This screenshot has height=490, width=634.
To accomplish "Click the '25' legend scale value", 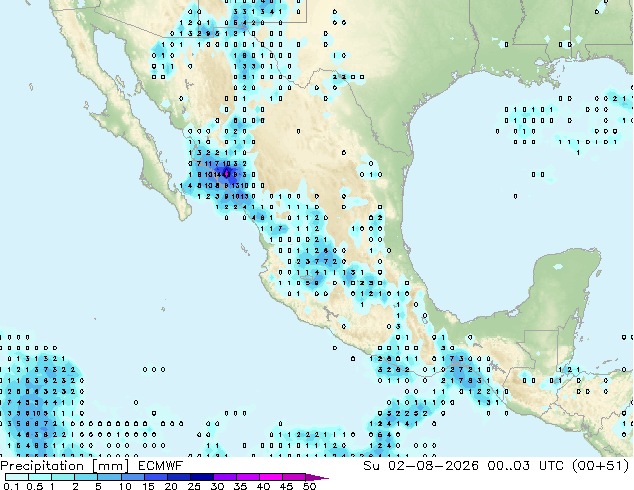I will (x=194, y=486).
